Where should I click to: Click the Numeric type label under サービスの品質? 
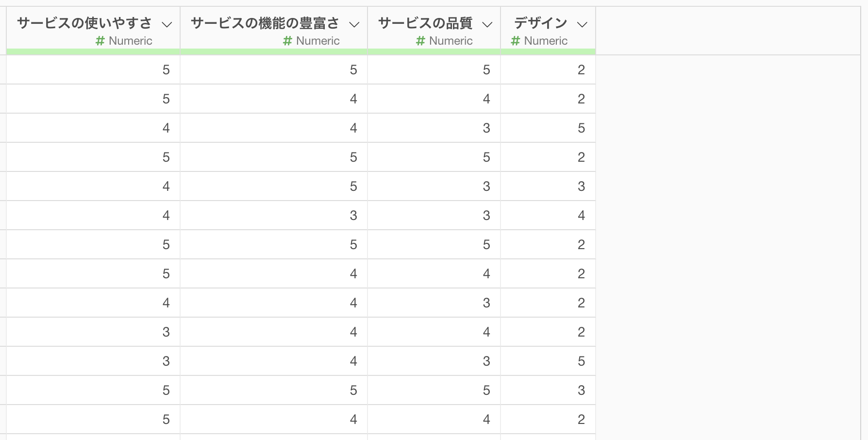click(451, 41)
